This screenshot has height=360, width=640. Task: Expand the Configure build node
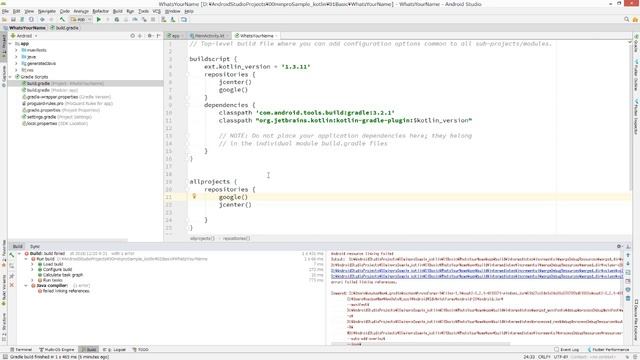click(33, 269)
